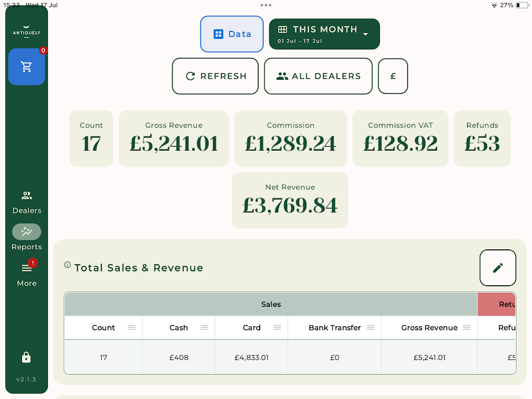
Task: Change the pound currency selector
Action: tap(393, 76)
